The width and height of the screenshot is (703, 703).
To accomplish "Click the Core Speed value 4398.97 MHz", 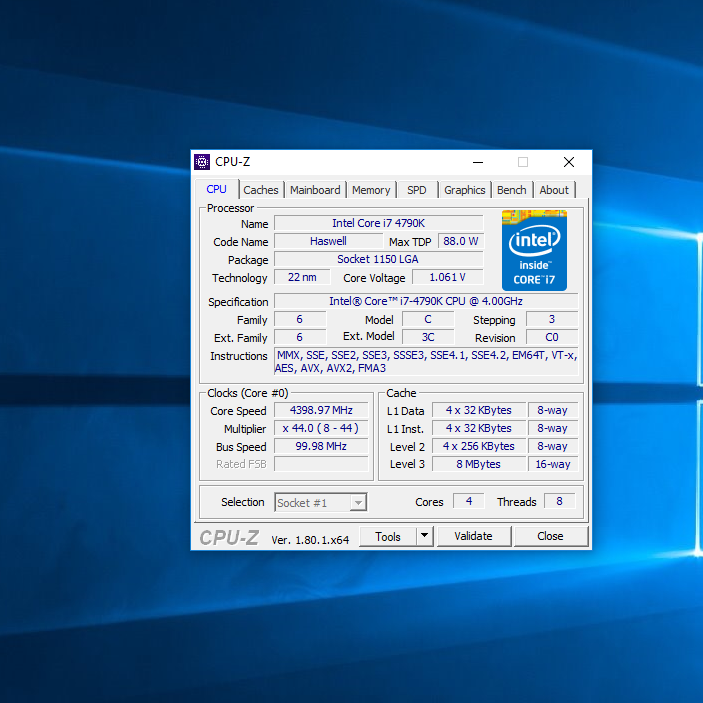I will click(321, 410).
